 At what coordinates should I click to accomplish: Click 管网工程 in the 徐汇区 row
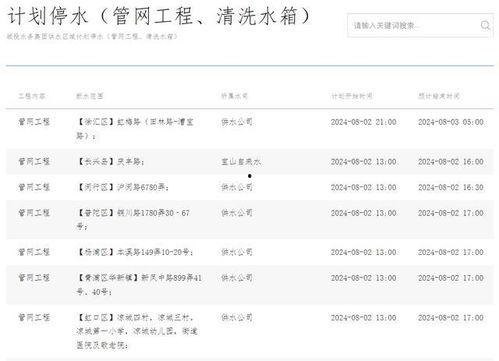(x=34, y=122)
